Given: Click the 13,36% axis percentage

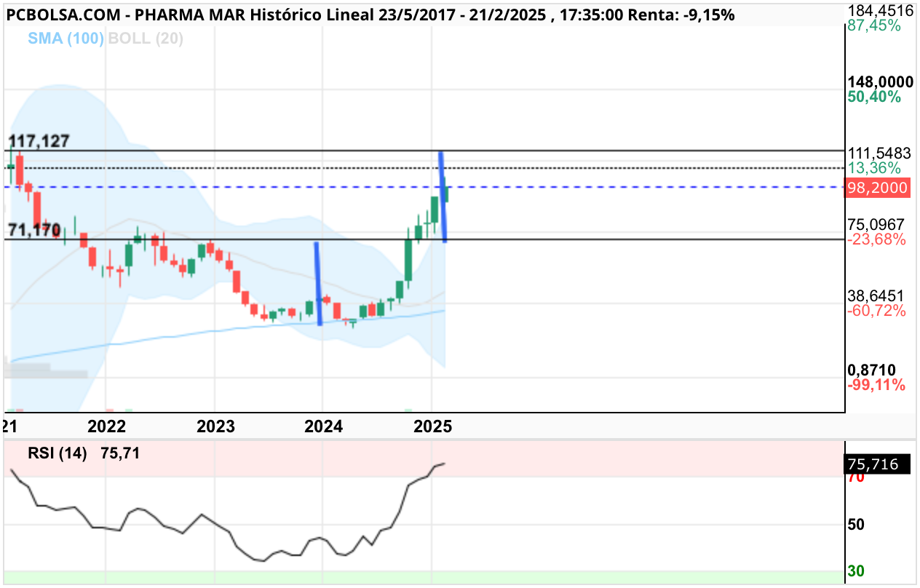Looking at the screenshot, I should click(x=874, y=168).
